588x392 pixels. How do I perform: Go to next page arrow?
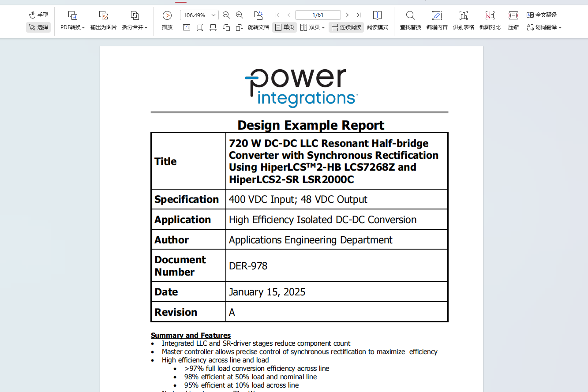(347, 15)
